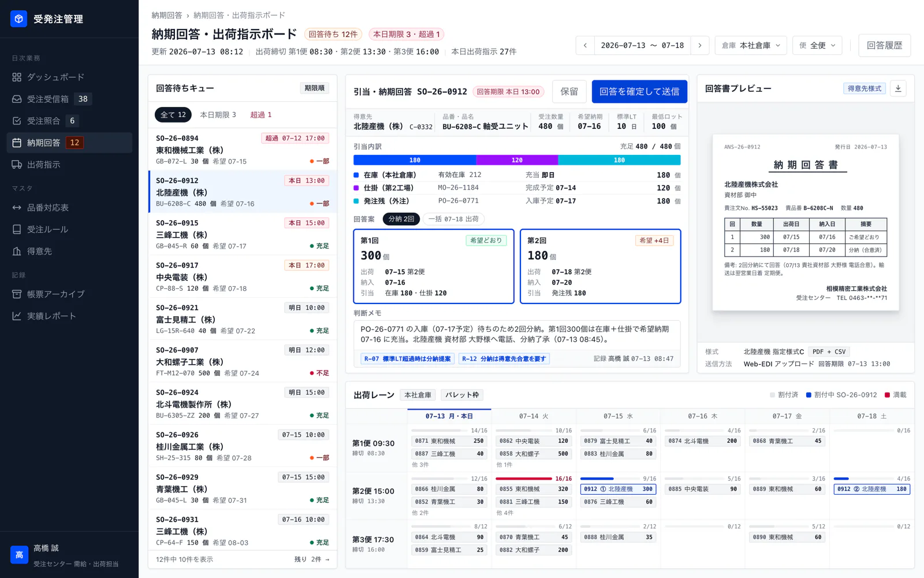Viewport: 924px width, 578px height.
Task: Click 他 3件 under 第1便 07-13
Action: pos(420,465)
